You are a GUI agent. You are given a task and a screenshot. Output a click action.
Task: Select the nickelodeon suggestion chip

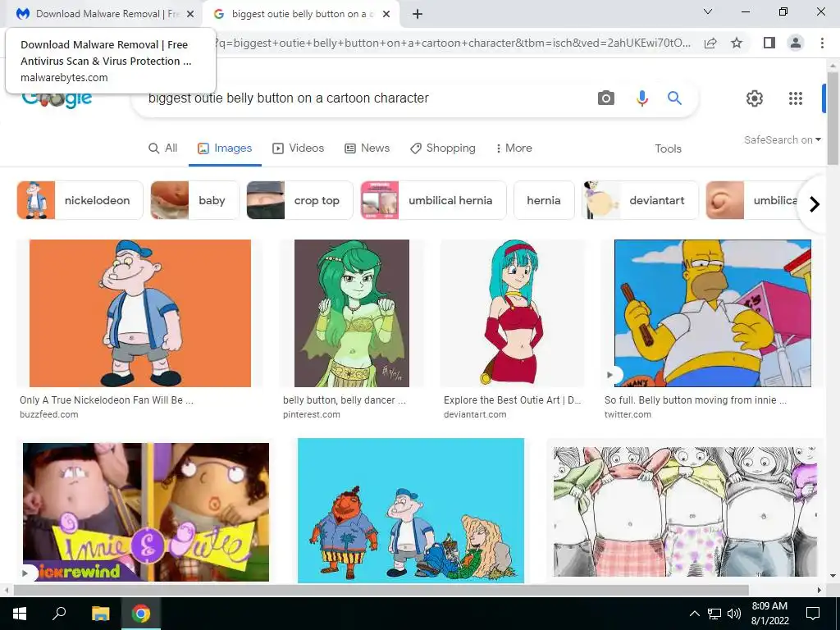coord(80,200)
